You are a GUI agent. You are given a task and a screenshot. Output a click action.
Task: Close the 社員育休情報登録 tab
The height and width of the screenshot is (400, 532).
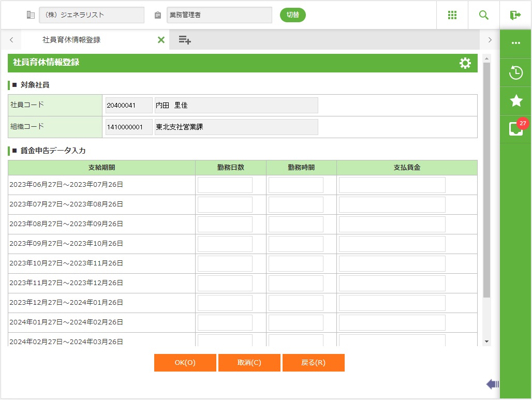161,40
